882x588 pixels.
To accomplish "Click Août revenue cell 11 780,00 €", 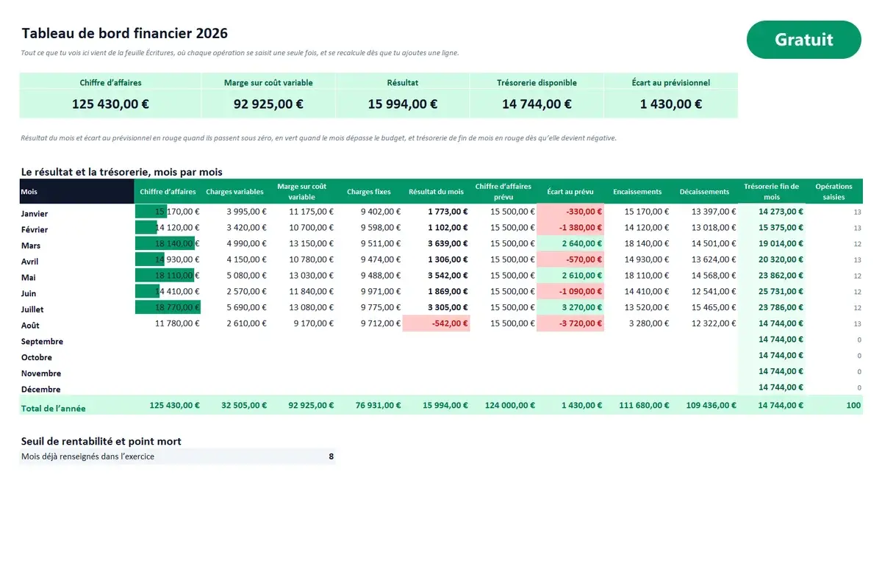I will pos(168,323).
